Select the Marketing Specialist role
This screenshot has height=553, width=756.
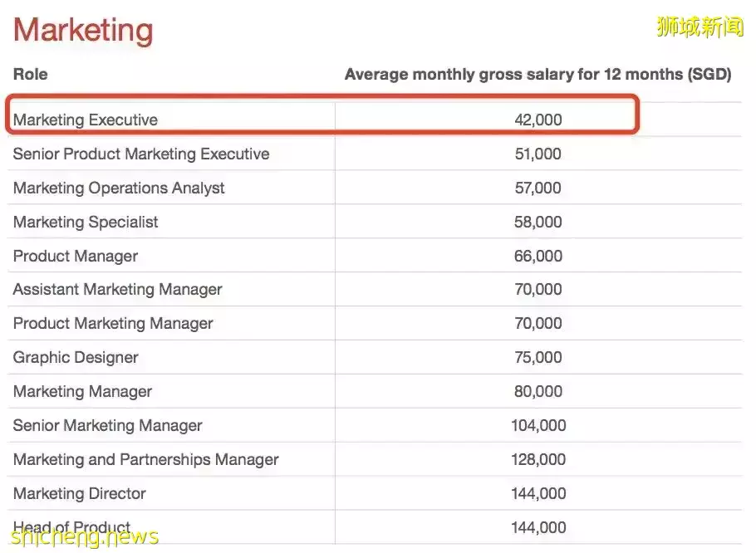tap(86, 223)
